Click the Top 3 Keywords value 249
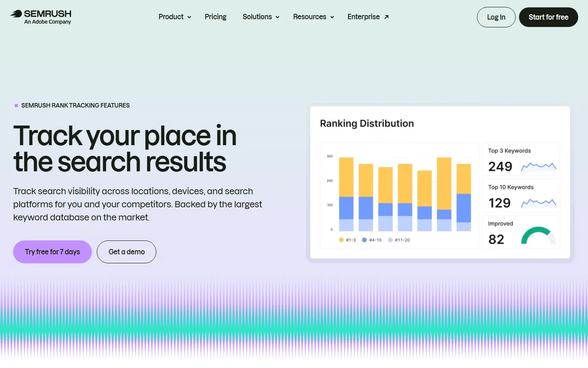This screenshot has width=588, height=368. (500, 167)
